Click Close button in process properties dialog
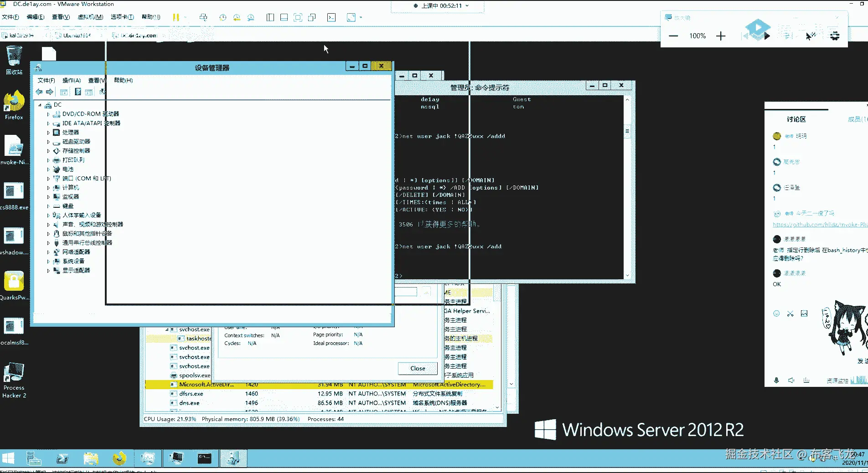Image resolution: width=868 pixels, height=473 pixels. coord(418,368)
